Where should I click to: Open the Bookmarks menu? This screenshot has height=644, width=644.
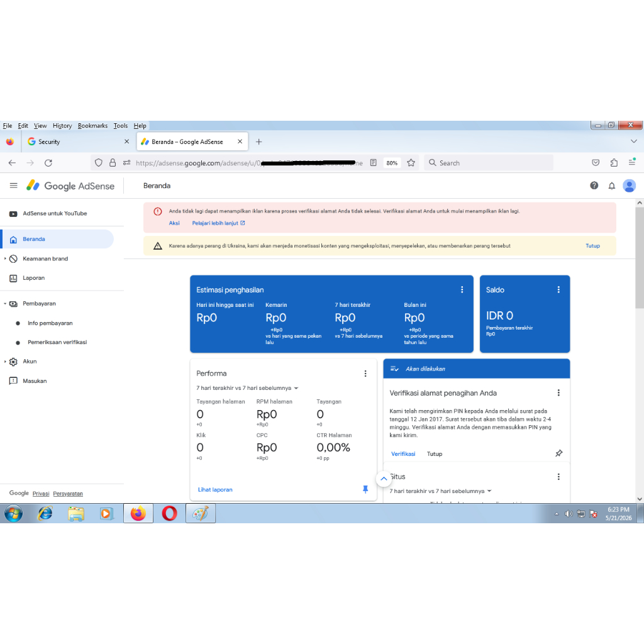[92, 126]
